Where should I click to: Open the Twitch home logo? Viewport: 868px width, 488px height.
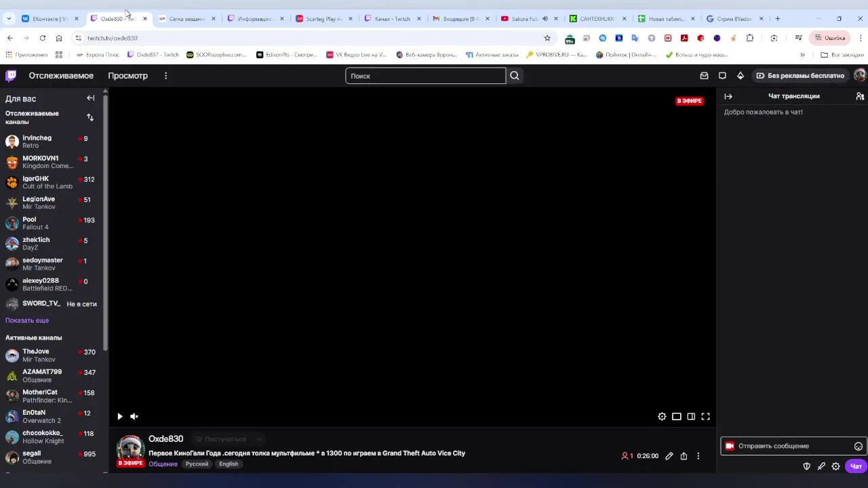pos(11,75)
